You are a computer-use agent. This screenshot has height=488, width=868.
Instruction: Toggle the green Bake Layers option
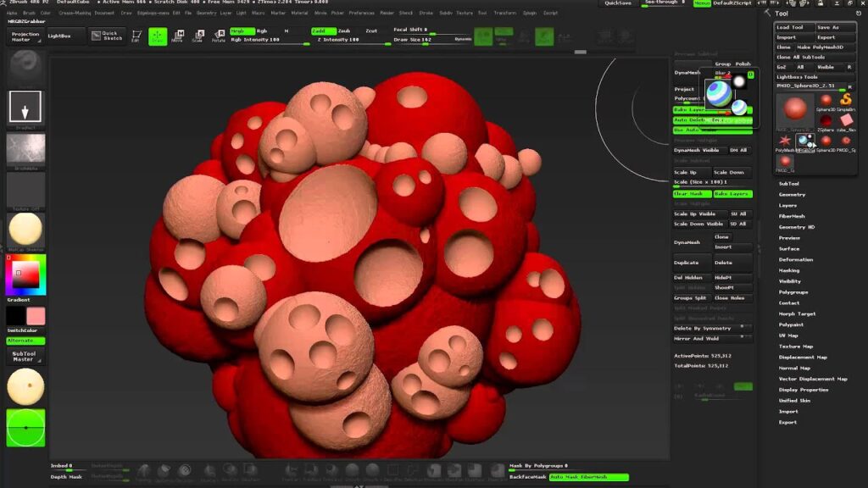pyautogui.click(x=732, y=194)
